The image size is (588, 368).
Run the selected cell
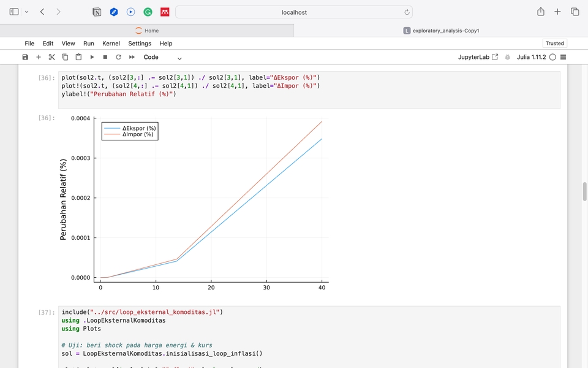92,57
